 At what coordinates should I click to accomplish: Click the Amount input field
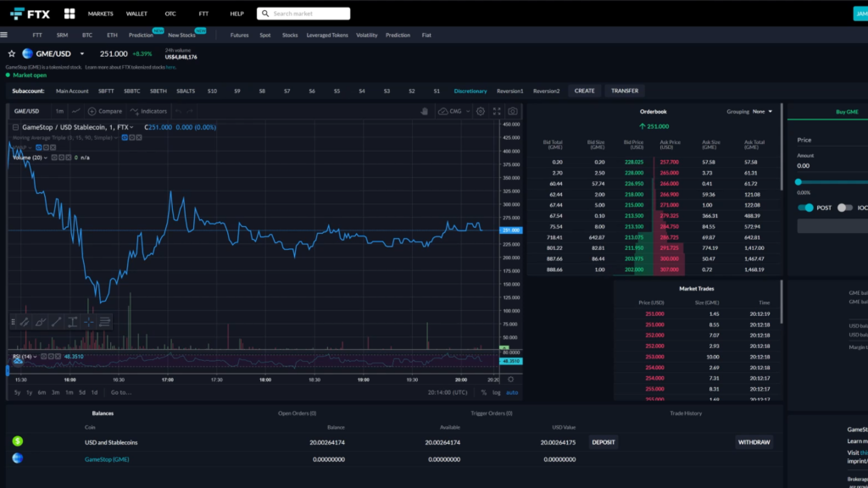coord(832,165)
